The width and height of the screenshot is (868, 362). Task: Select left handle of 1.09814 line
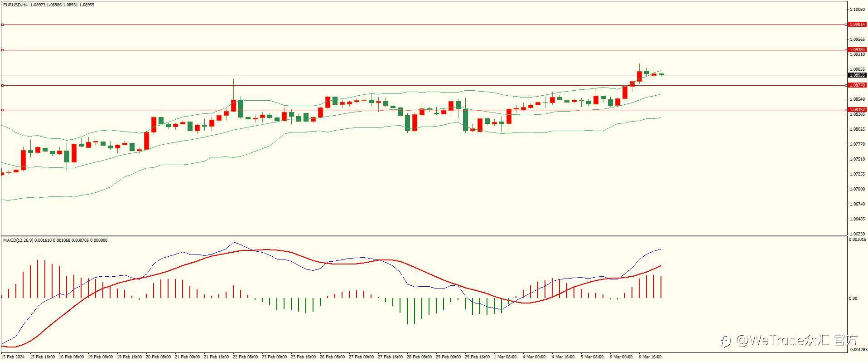[2, 24]
